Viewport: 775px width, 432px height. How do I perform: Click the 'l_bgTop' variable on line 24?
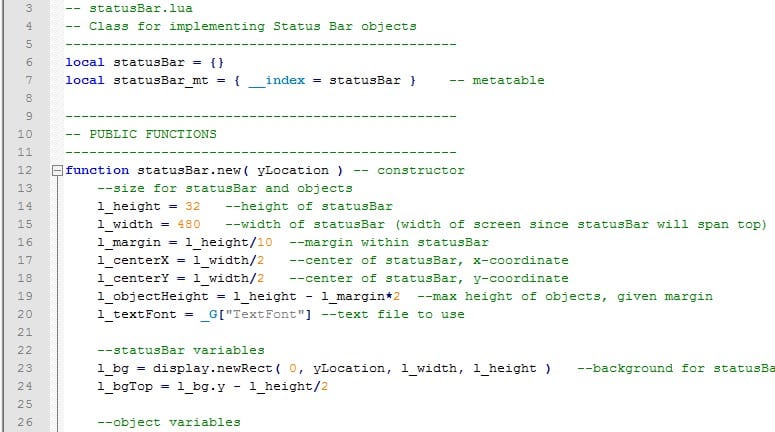pyautogui.click(x=125, y=386)
